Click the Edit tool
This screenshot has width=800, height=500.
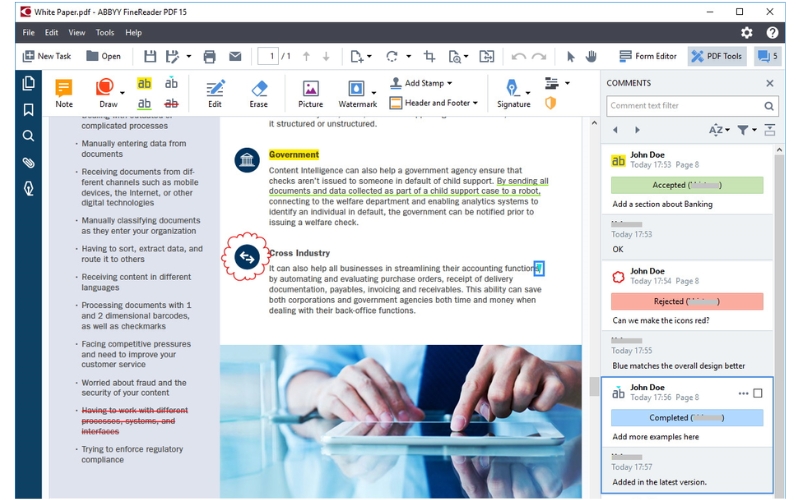click(215, 93)
